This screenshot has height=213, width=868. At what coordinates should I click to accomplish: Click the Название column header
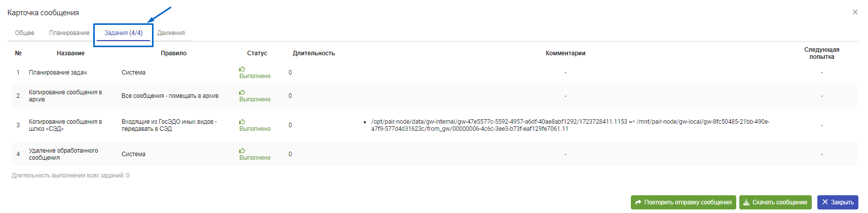70,53
